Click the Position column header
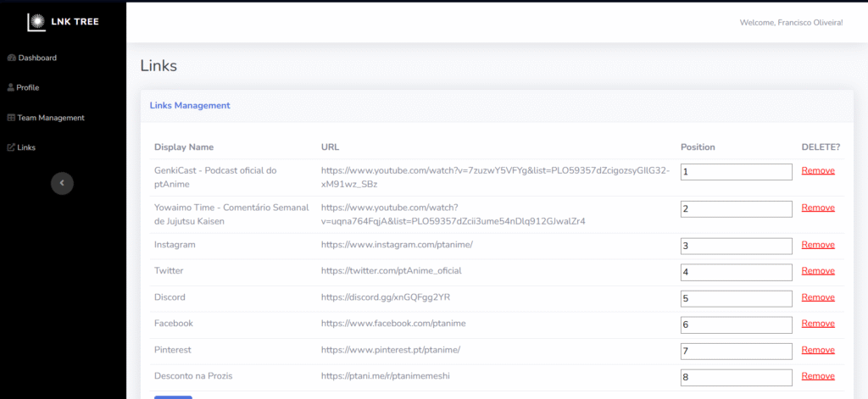868x399 pixels. click(698, 147)
